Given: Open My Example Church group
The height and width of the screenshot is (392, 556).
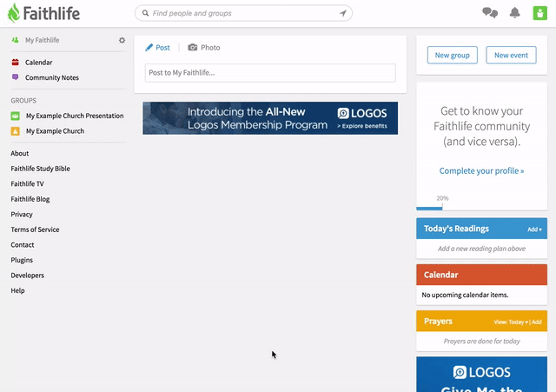Looking at the screenshot, I should pos(55,131).
